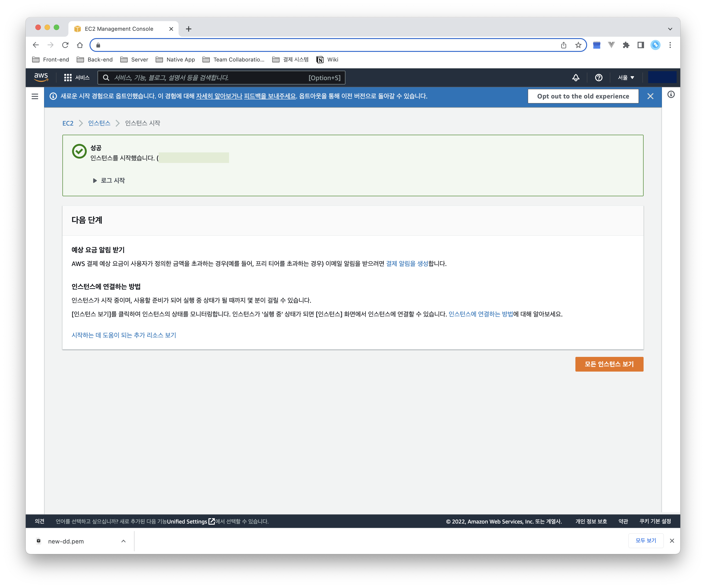Open the browser extensions puzzle icon
The image size is (706, 588).
click(626, 45)
